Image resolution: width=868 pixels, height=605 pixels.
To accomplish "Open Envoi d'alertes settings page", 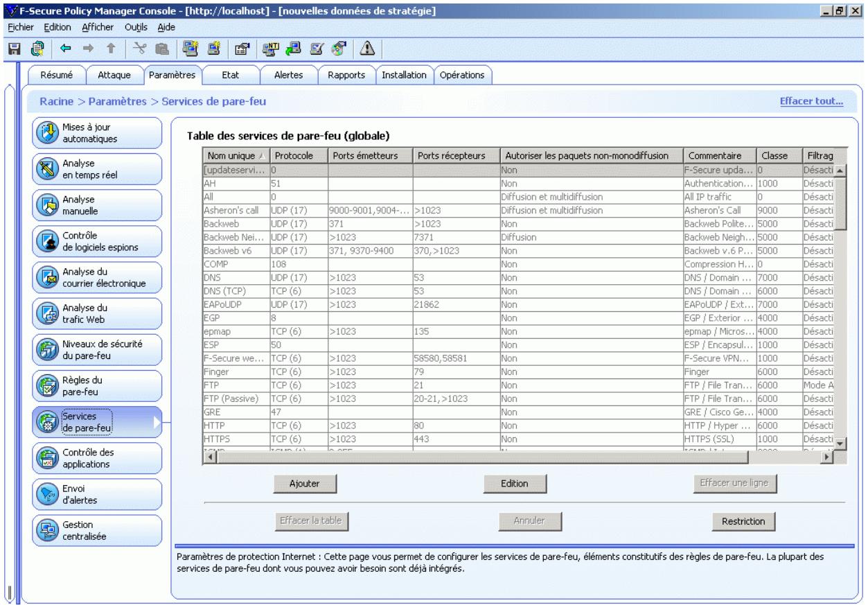I will tap(97, 493).
